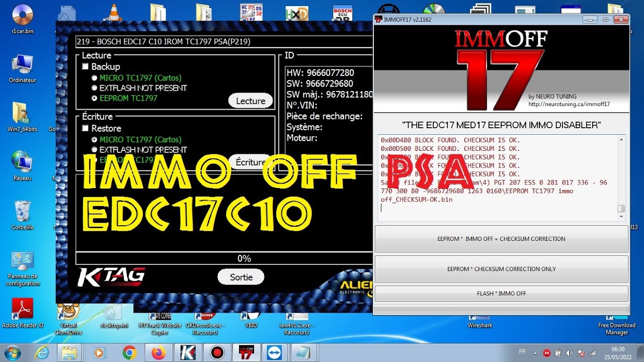
Task: Open the Win7_64bits folder
Action: point(23,117)
